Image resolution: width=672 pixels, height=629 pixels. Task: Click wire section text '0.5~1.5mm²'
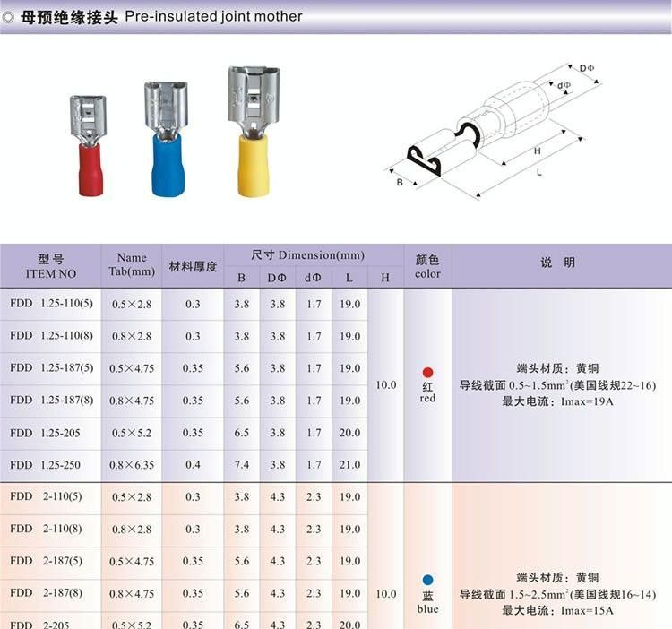538,384
